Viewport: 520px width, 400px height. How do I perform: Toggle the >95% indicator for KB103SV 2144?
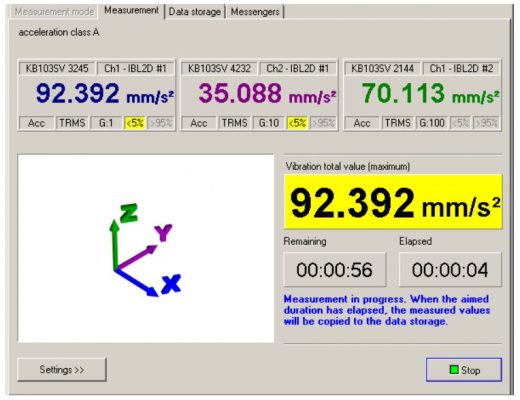487,123
